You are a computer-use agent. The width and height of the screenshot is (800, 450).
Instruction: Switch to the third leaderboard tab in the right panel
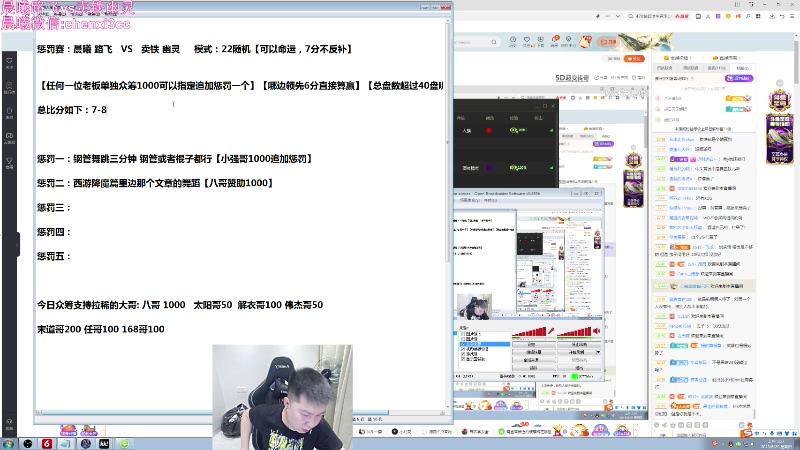pyautogui.click(x=716, y=68)
